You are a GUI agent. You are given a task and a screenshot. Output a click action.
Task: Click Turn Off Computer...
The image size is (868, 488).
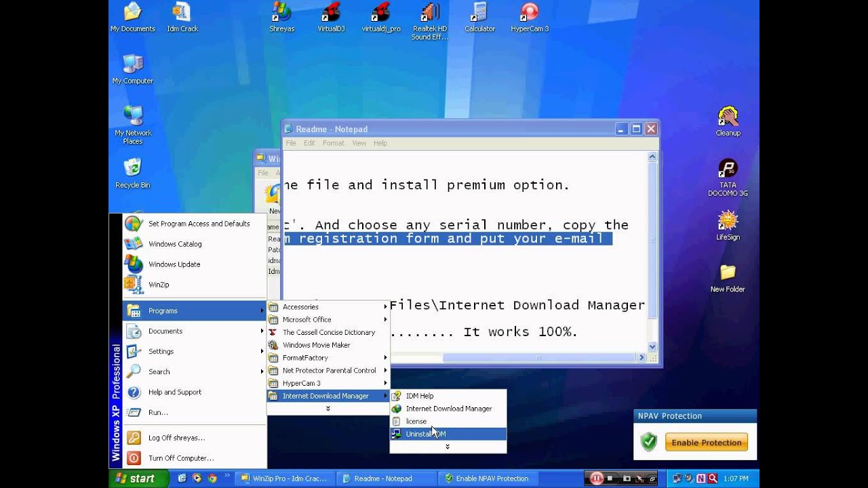tap(194, 458)
